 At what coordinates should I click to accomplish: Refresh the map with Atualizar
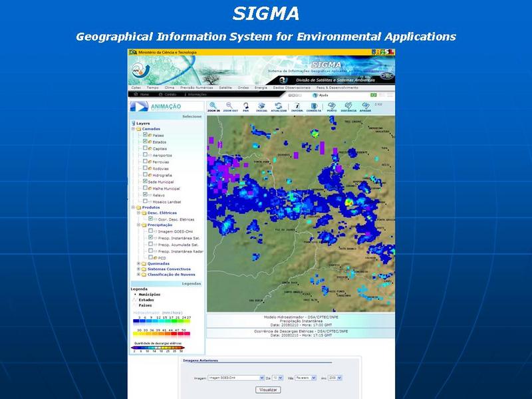pos(279,107)
